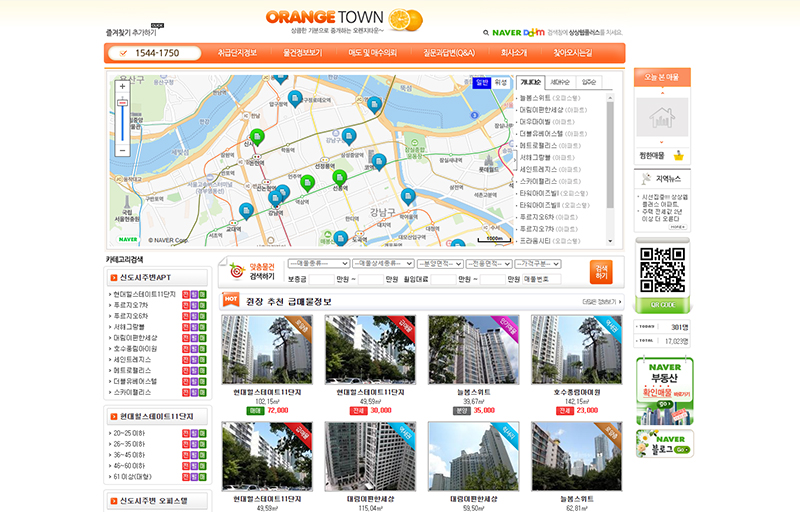
Task: Select the 가나다순 sort tab
Action: [531, 82]
